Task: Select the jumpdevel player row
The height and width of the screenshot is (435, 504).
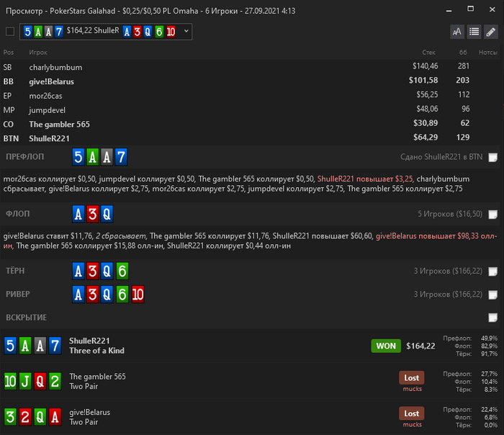Action: click(250, 109)
